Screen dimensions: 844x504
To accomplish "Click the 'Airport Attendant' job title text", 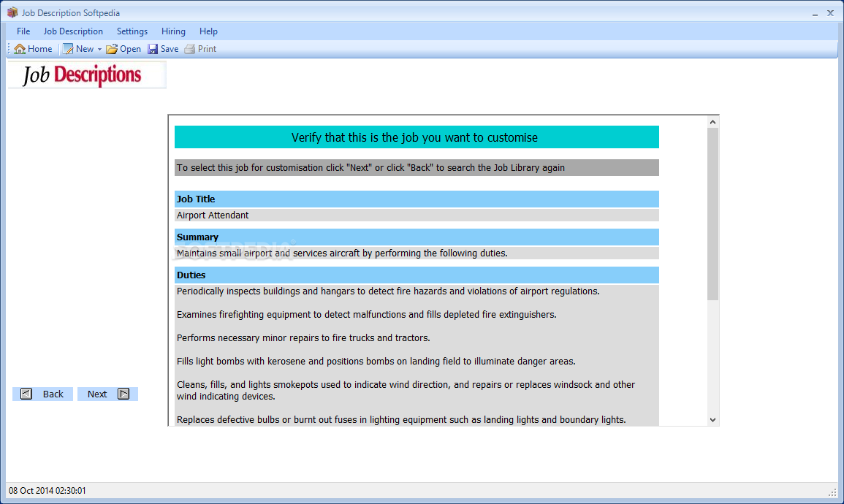I will [213, 215].
